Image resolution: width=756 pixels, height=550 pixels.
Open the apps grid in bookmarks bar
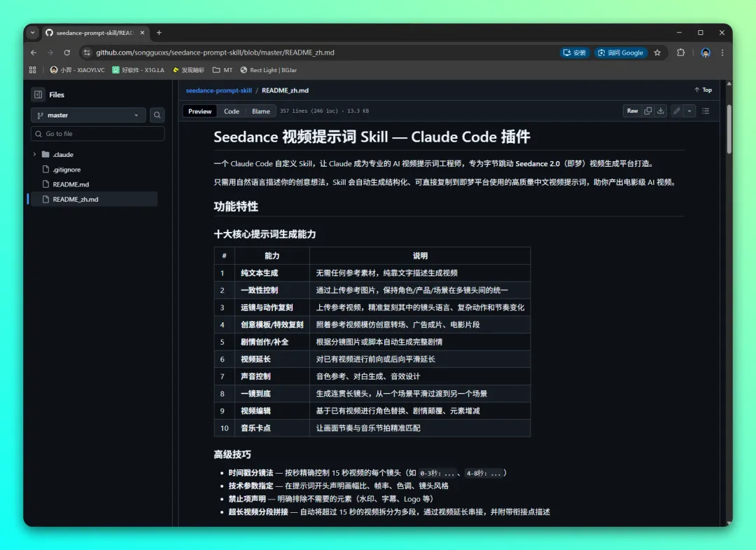[x=33, y=70]
